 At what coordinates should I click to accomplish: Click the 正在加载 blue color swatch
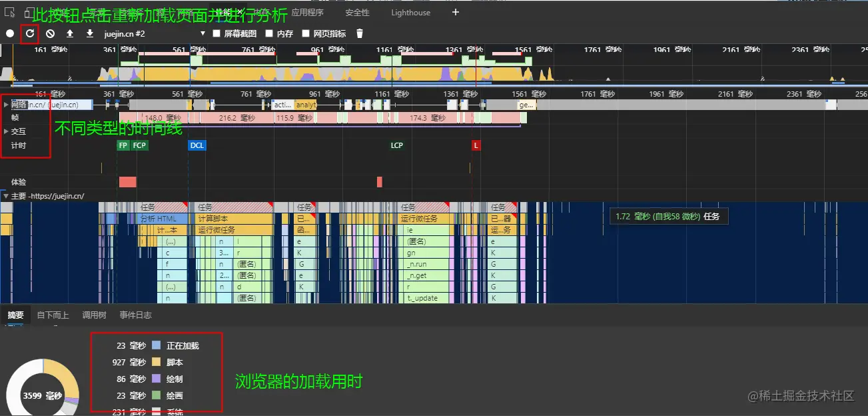pyautogui.click(x=156, y=346)
